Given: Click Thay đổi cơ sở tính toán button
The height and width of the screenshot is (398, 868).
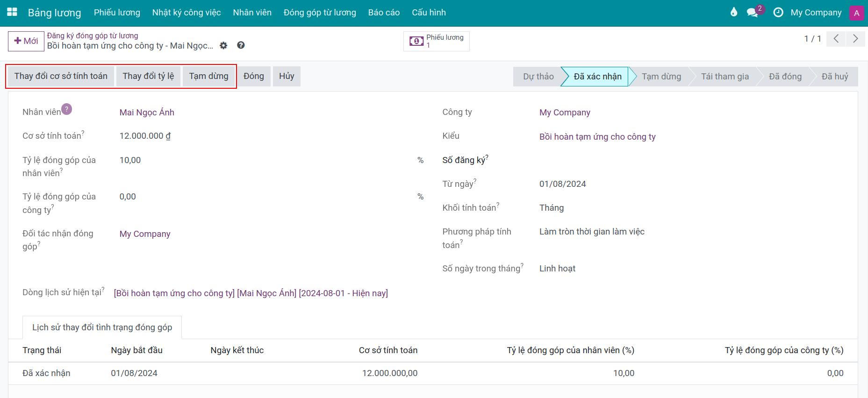Looking at the screenshot, I should 61,76.
